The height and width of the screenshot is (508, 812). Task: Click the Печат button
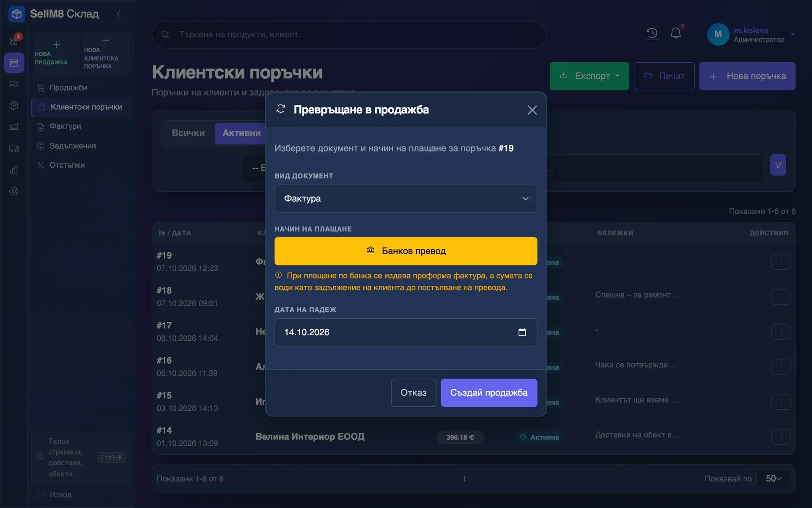click(x=664, y=76)
